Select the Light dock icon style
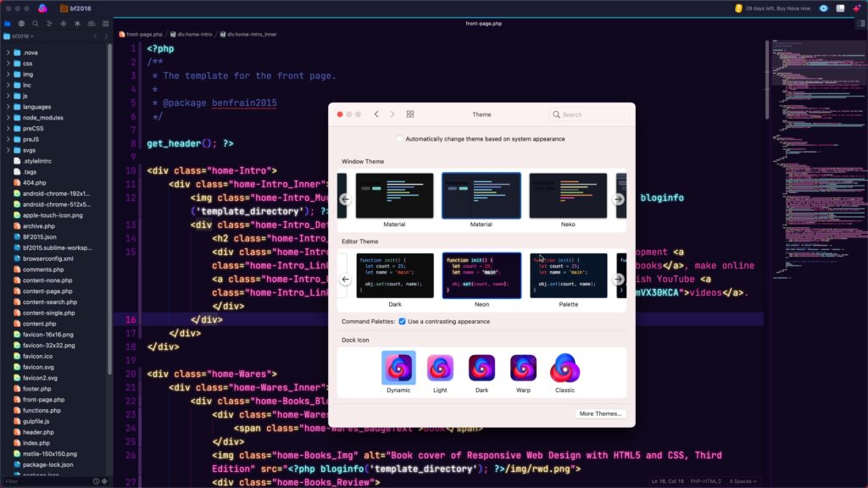The image size is (868, 488). tap(440, 368)
